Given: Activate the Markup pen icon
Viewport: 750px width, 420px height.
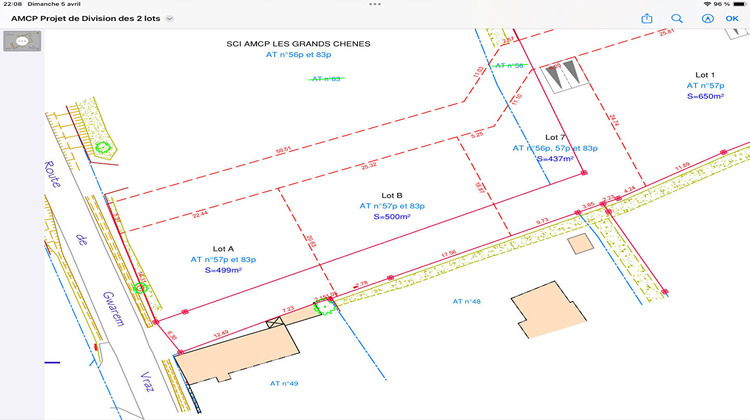Looking at the screenshot, I should tap(707, 19).
